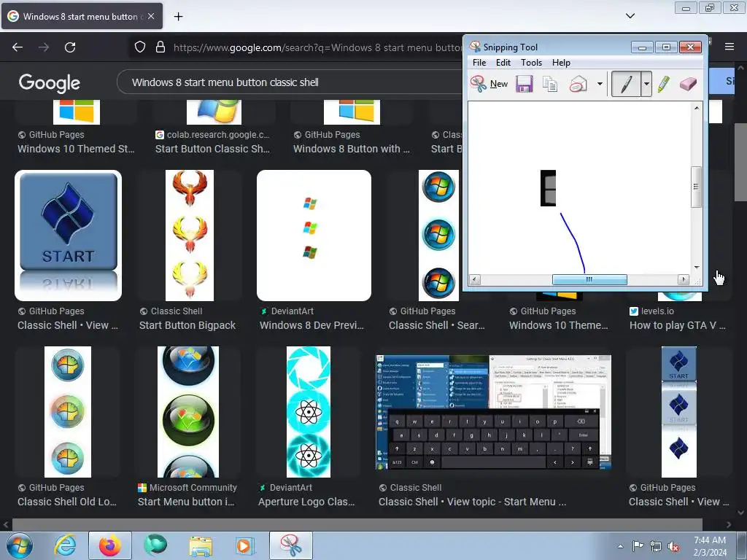Screen dimensions: 747x560
Task: Launch Internet Explorer from the taskbar
Action: pyautogui.click(x=65, y=545)
